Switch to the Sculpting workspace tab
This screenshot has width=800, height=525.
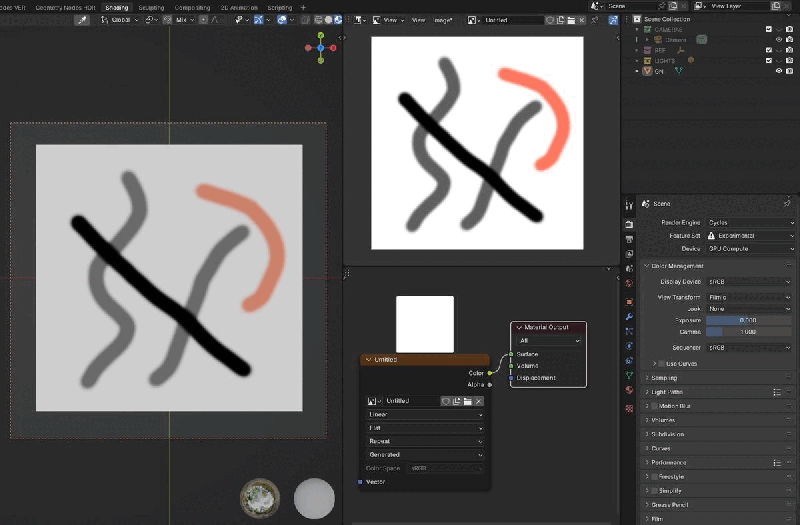[151, 7]
